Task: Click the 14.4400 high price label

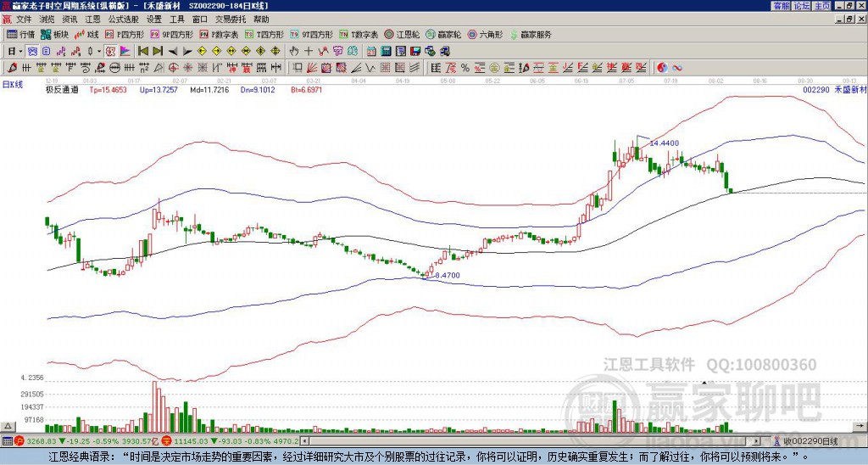Action: (x=664, y=143)
